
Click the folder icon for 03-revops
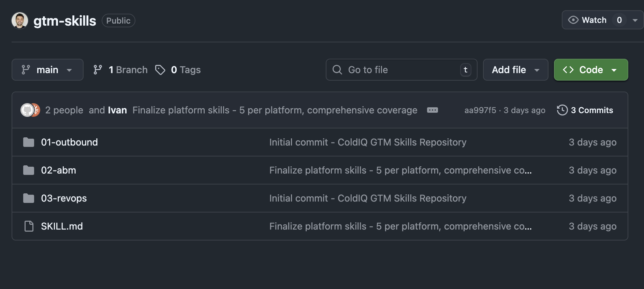point(29,198)
